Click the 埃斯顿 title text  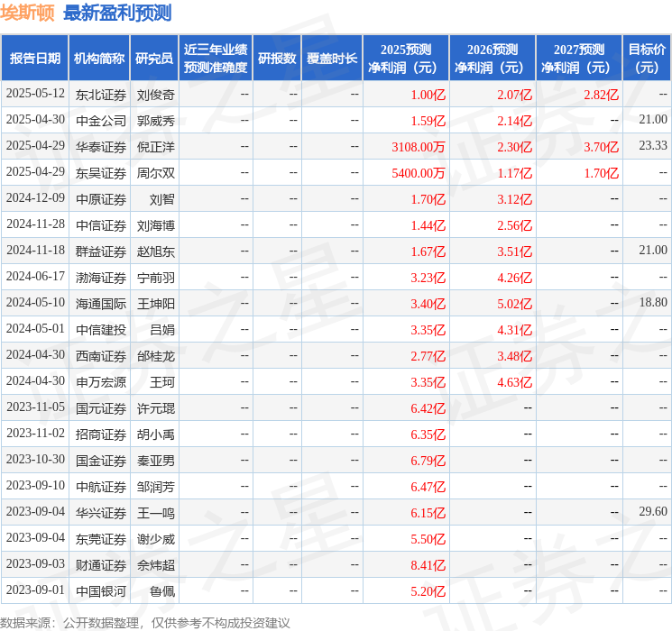27,13
